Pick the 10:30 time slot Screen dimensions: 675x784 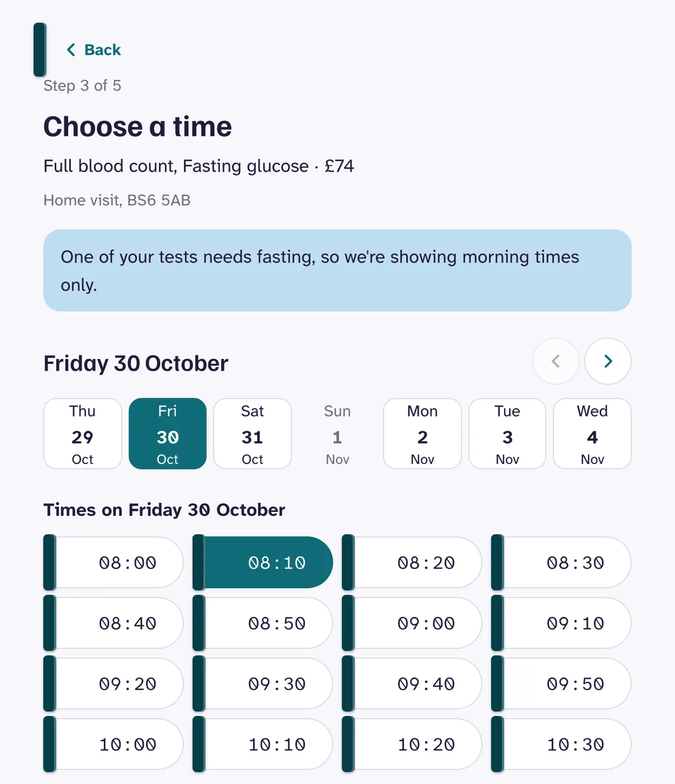tap(561, 744)
